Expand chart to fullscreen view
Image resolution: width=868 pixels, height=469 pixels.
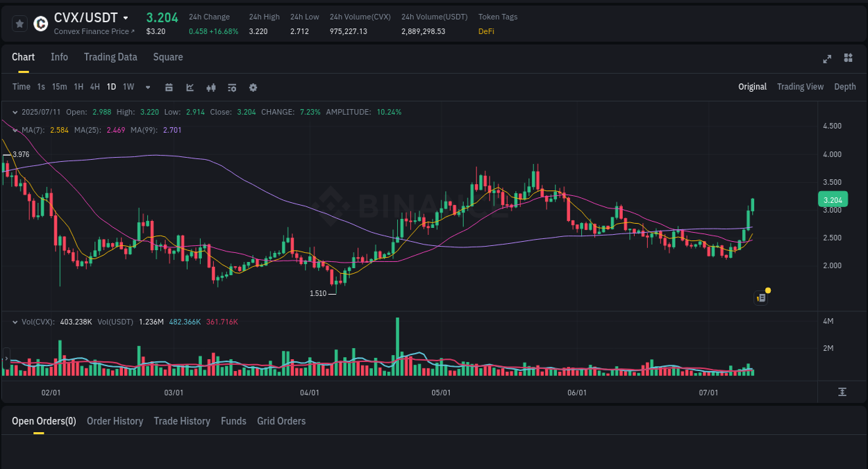(x=827, y=59)
